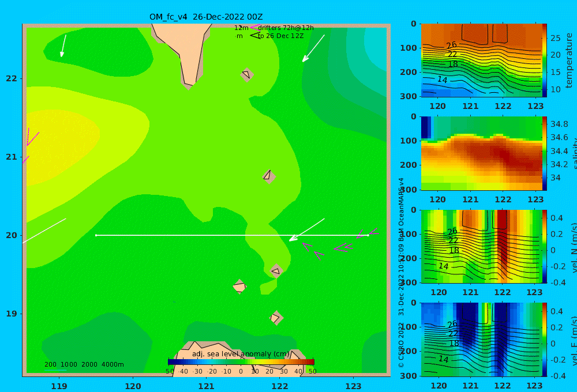Click the vel. N colour bar
Viewport: 577px width, 392px height.
pos(544,246)
